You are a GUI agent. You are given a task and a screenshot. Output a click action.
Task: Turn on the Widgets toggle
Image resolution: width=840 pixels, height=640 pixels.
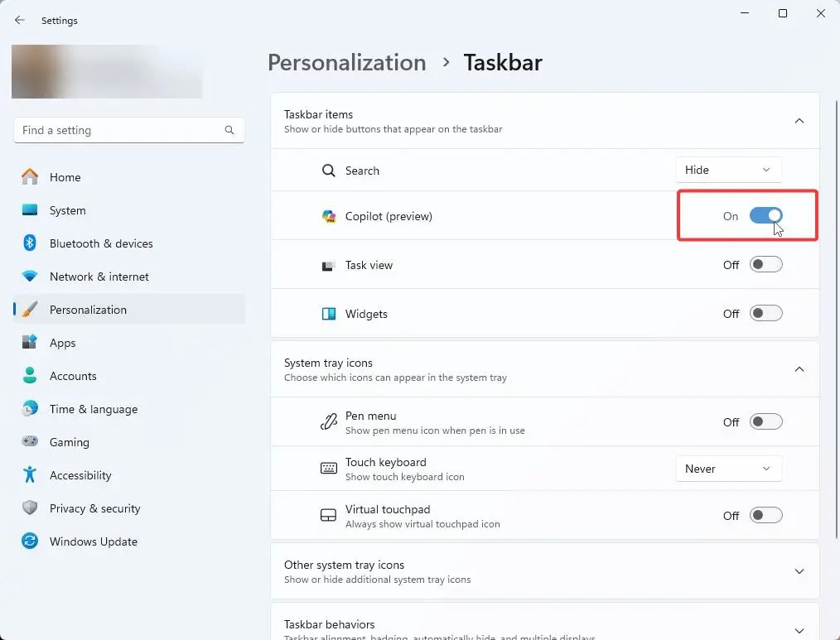pyautogui.click(x=765, y=313)
